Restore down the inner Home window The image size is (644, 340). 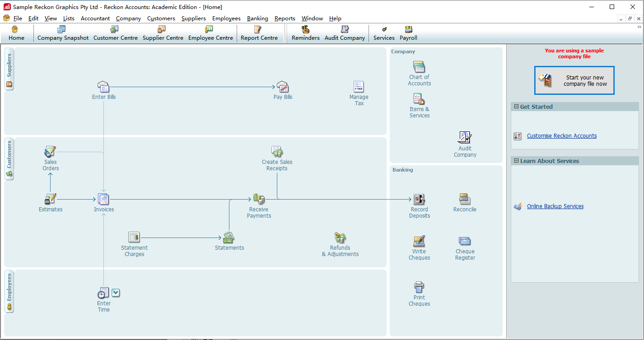630,19
